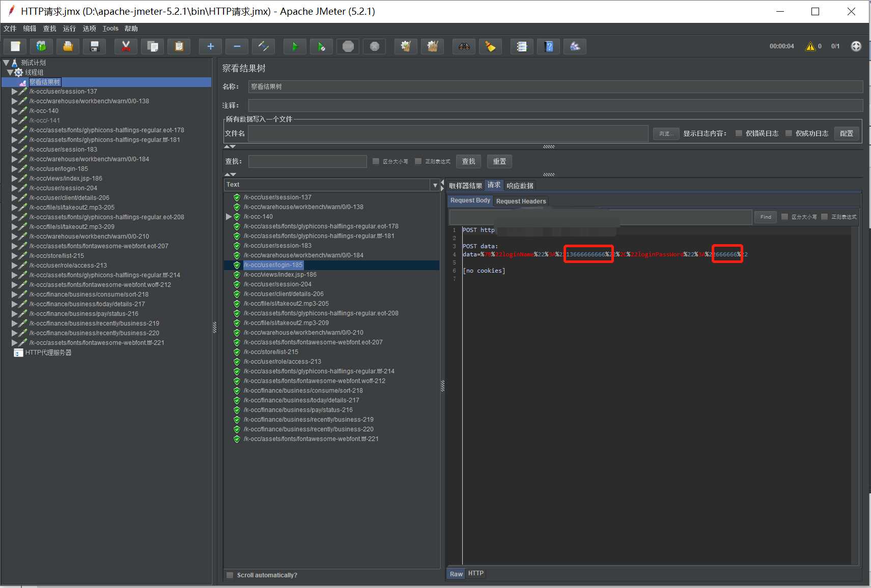The height and width of the screenshot is (588, 871).
Task: Select /k-occ/views/index.jsp-186 result entry
Action: (x=280, y=275)
